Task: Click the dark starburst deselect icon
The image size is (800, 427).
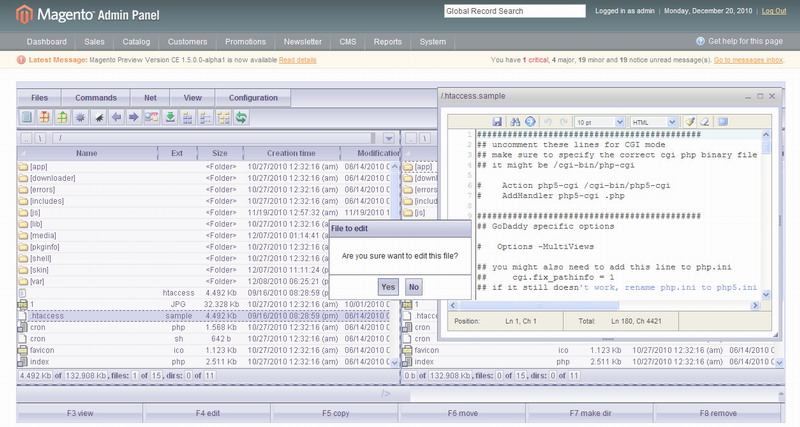Action: (x=98, y=117)
